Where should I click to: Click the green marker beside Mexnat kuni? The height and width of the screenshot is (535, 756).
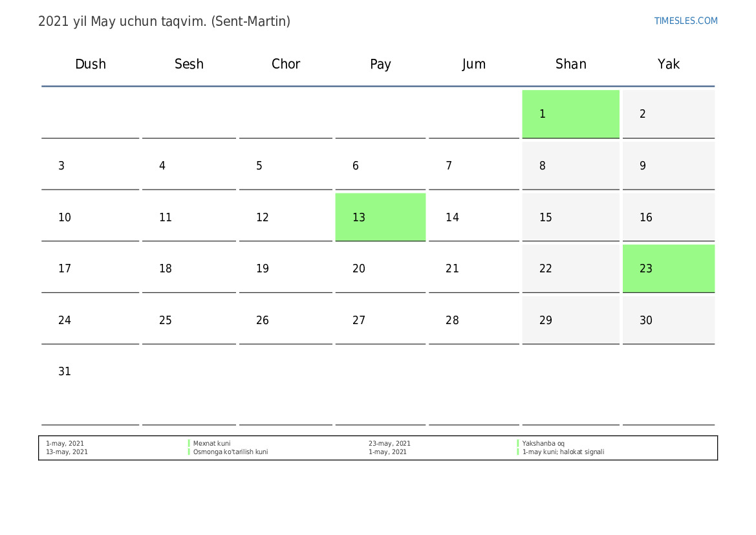pyautogui.click(x=189, y=444)
